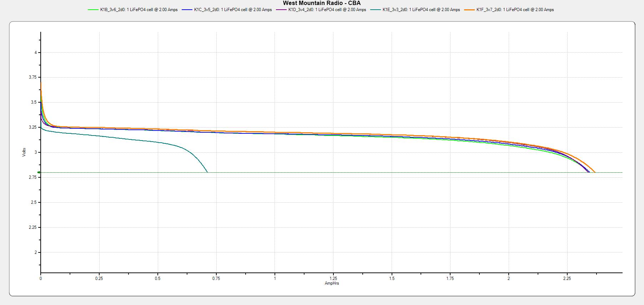Viewport: 644px width, 305px height.
Task: Click the AmpHrs axis label
Action: pyautogui.click(x=332, y=283)
